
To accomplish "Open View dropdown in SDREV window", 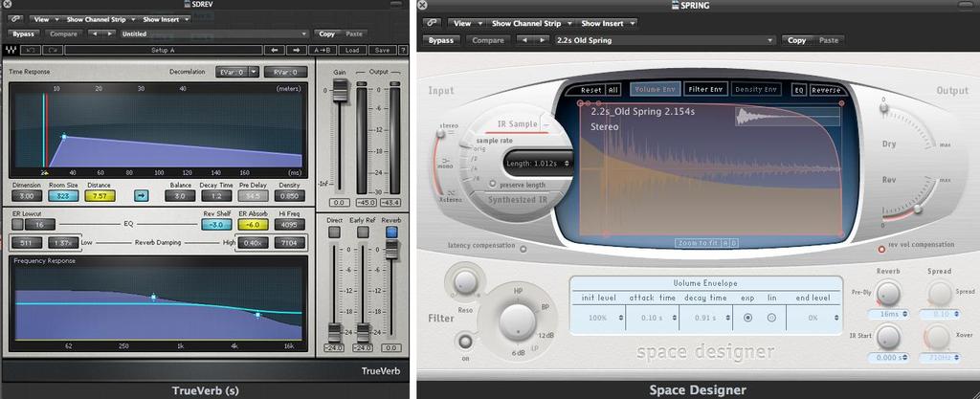I will (x=44, y=19).
